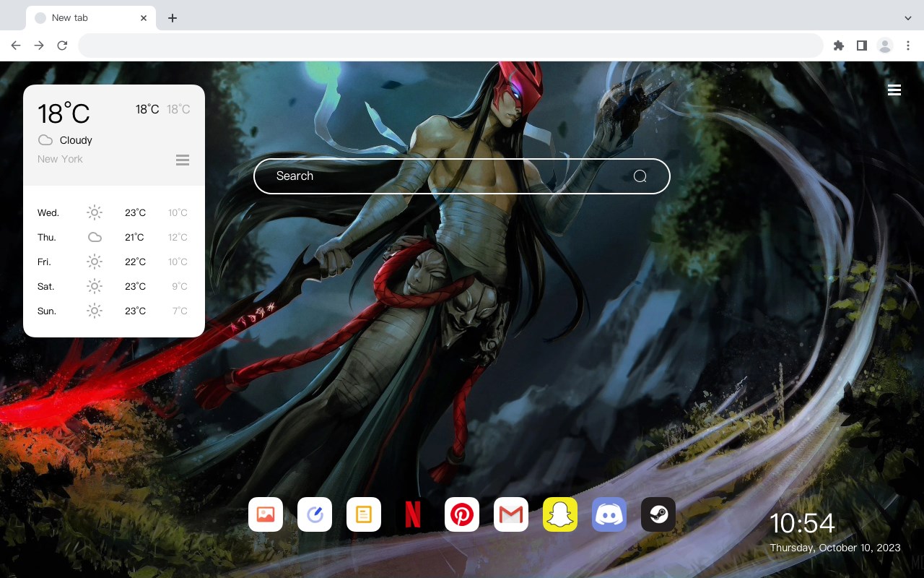Open the Steam shortcut
The width and height of the screenshot is (924, 578).
click(658, 514)
